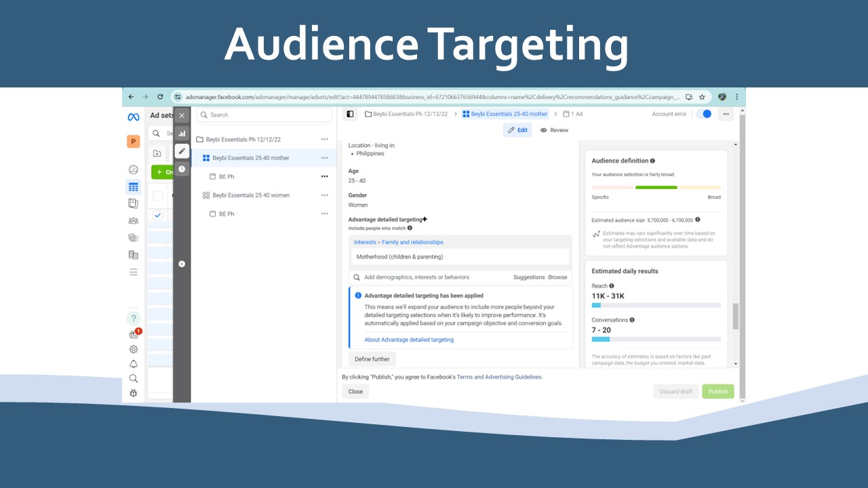Click the green audience definition meter segment
868x488 pixels.
(656, 187)
